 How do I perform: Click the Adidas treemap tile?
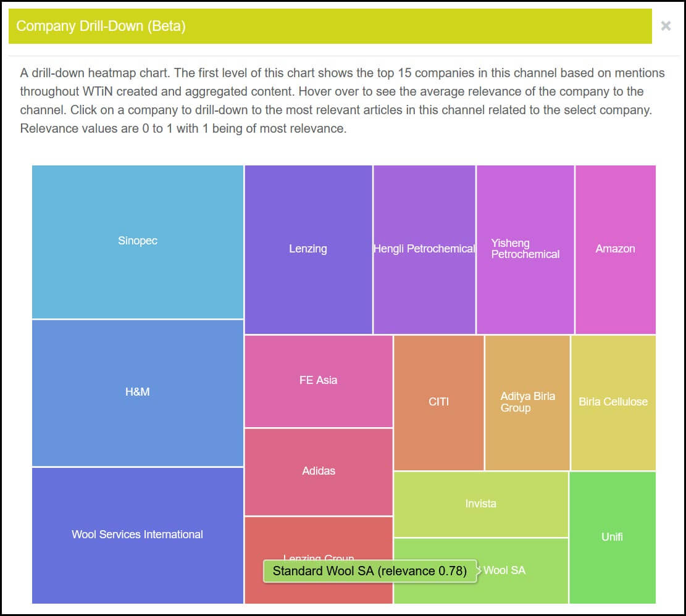coord(318,472)
